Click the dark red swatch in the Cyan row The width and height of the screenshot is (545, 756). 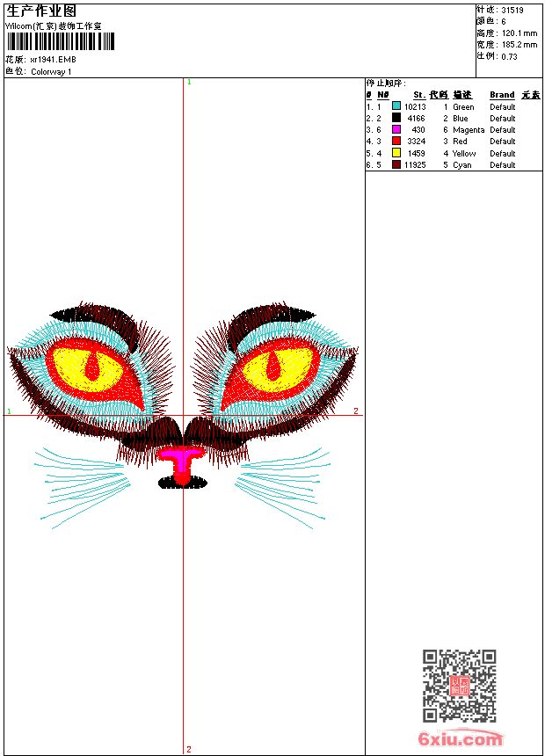click(x=396, y=164)
